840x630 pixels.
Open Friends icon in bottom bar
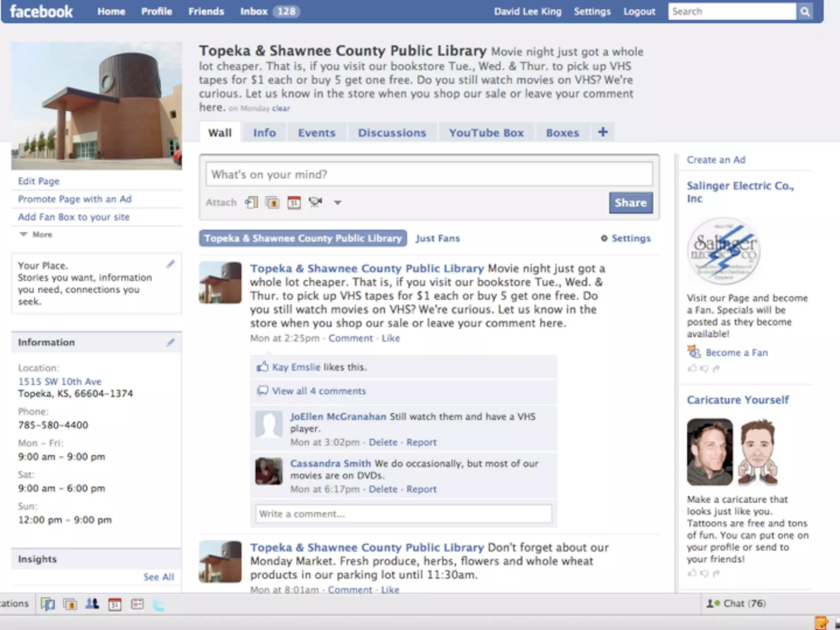tap(92, 604)
